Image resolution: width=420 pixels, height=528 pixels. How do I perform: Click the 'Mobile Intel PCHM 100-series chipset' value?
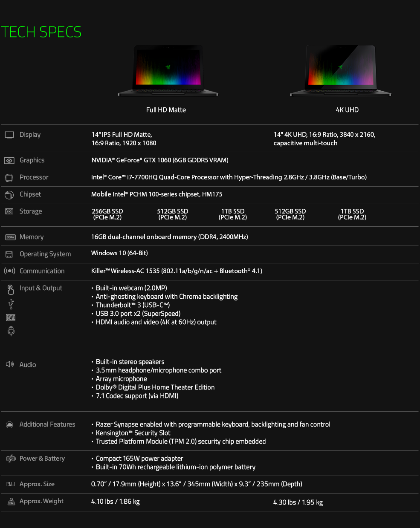click(157, 194)
